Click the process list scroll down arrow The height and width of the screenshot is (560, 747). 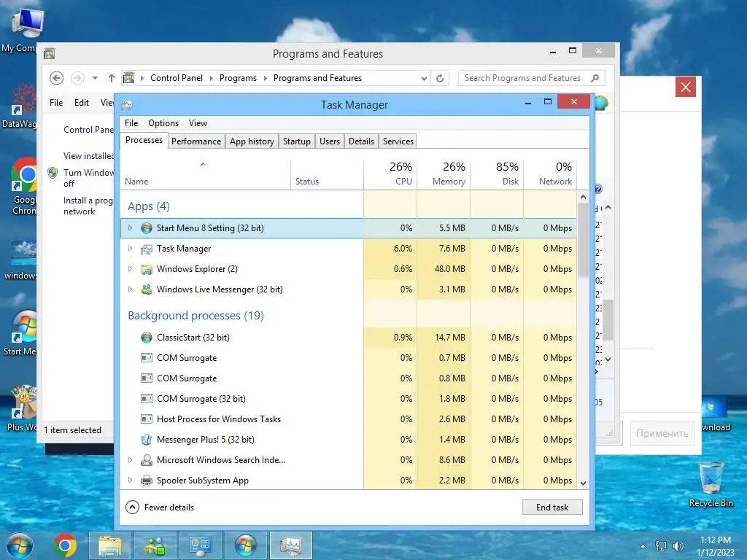(x=583, y=483)
